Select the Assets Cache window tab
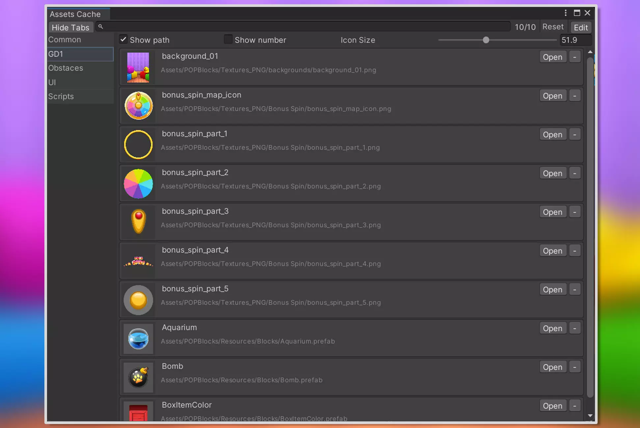Image resolution: width=640 pixels, height=428 pixels. coord(78,14)
